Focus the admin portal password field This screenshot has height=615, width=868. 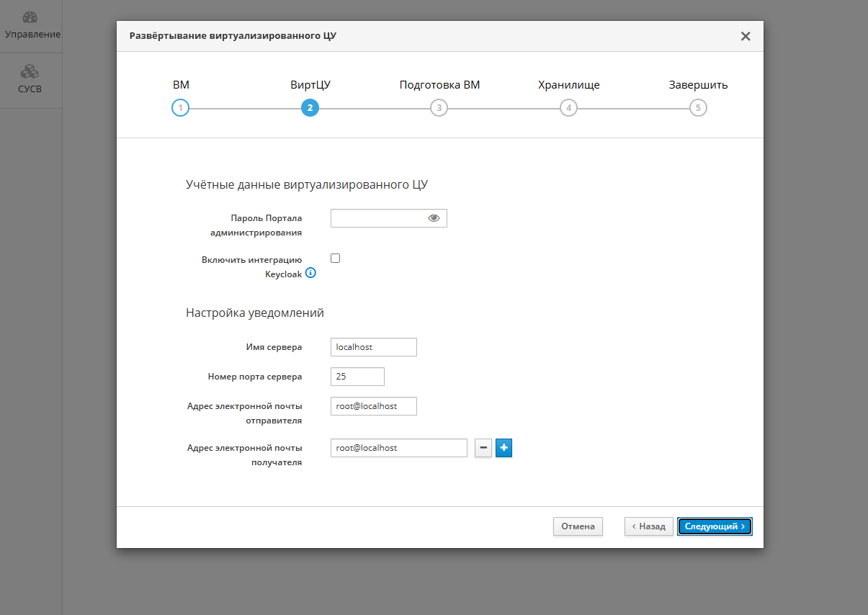[x=378, y=218]
